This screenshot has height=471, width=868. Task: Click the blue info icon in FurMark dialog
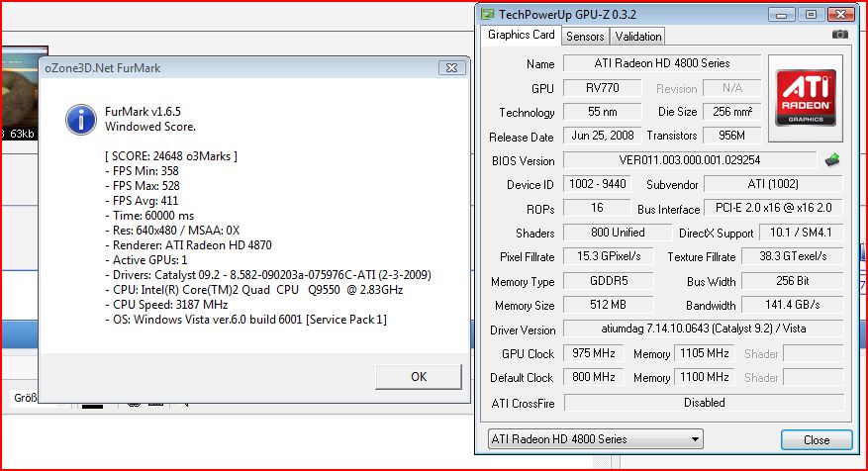81,120
